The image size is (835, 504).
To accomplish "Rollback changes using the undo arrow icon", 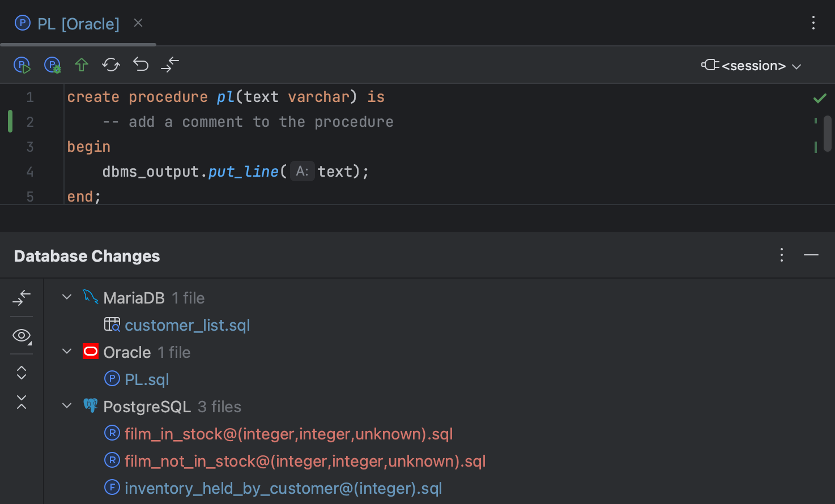I will [x=140, y=65].
